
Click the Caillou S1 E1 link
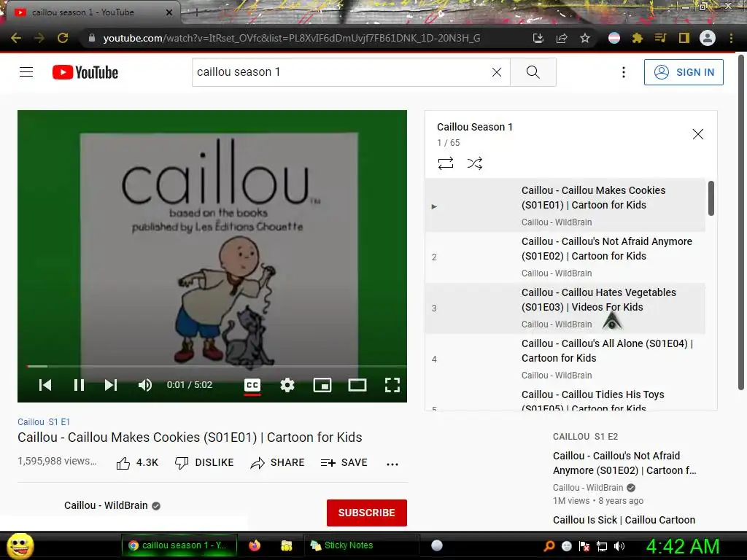click(x=44, y=422)
